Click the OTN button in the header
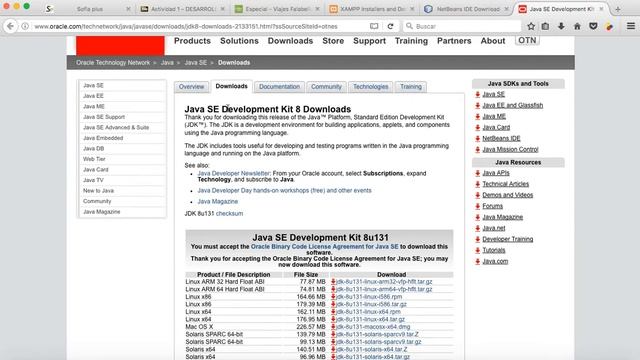640x360 pixels. (x=527, y=40)
